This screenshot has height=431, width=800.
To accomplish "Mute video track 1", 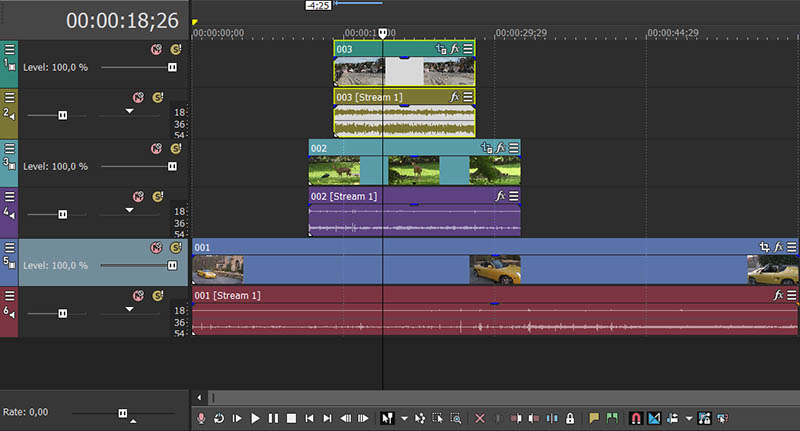I will tap(156, 49).
